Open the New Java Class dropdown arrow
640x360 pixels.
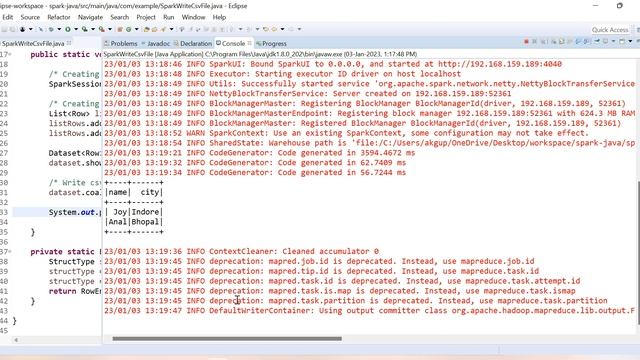click(137, 29)
